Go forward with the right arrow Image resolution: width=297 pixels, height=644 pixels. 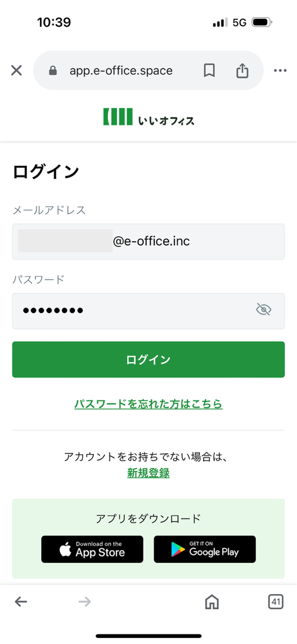point(85,602)
